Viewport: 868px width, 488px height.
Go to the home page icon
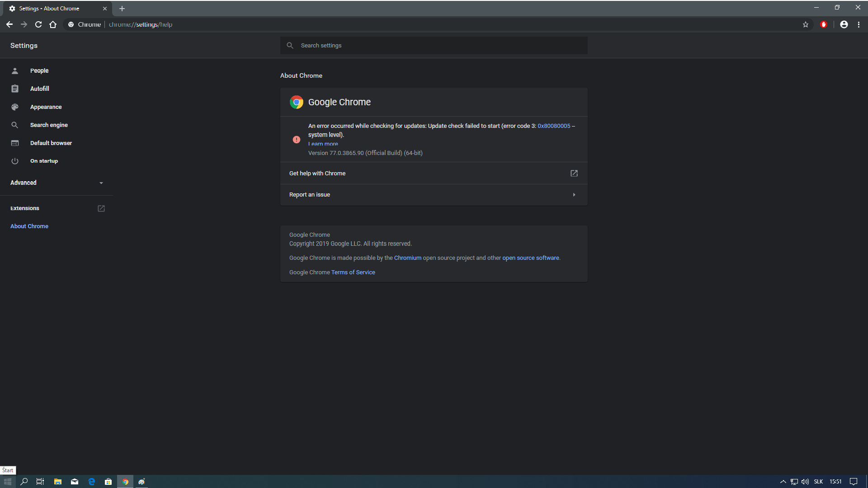tap(53, 24)
